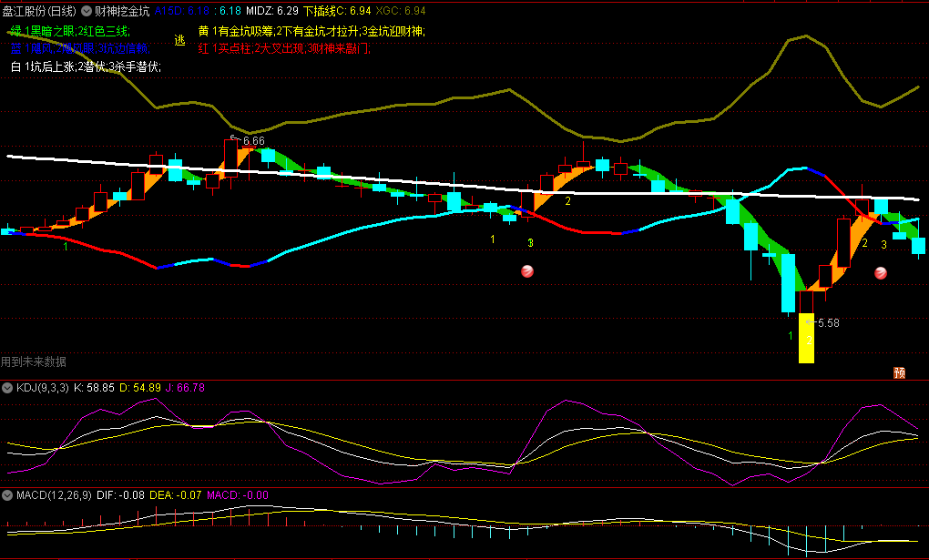Screen dimensions: 929x560
Task: Open the MACD indicator dropdown circle
Action: (x=7, y=495)
